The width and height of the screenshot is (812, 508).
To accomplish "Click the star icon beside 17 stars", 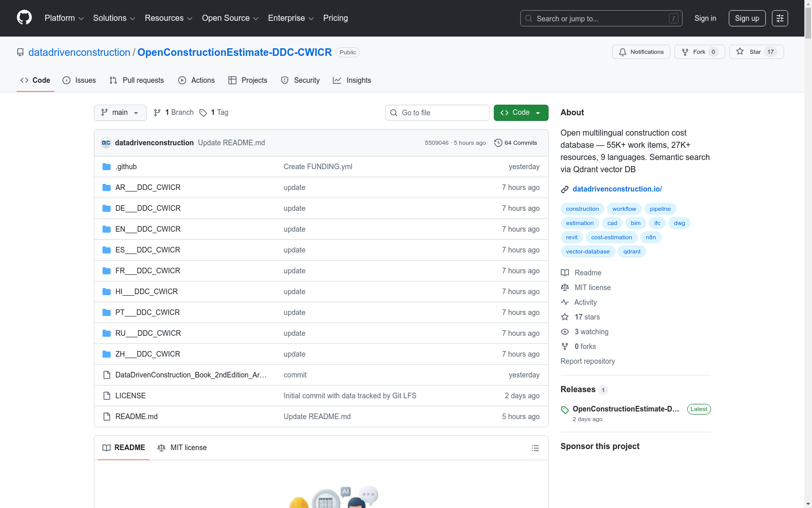I will click(565, 317).
